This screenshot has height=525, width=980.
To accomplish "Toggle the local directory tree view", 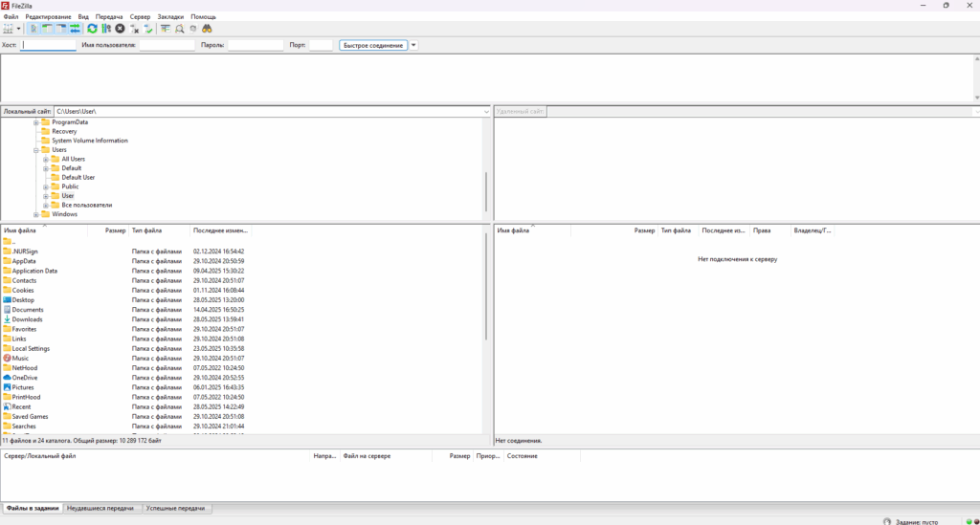I will (48, 29).
